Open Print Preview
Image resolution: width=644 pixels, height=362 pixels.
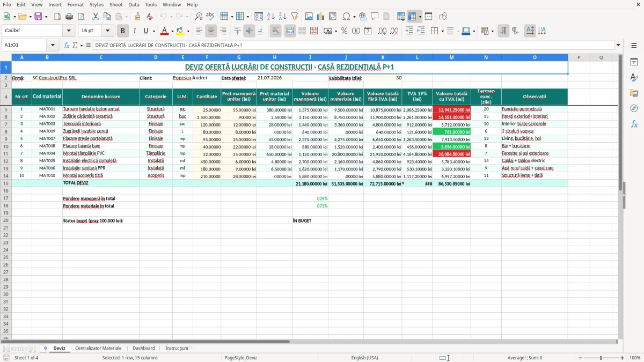click(80, 17)
